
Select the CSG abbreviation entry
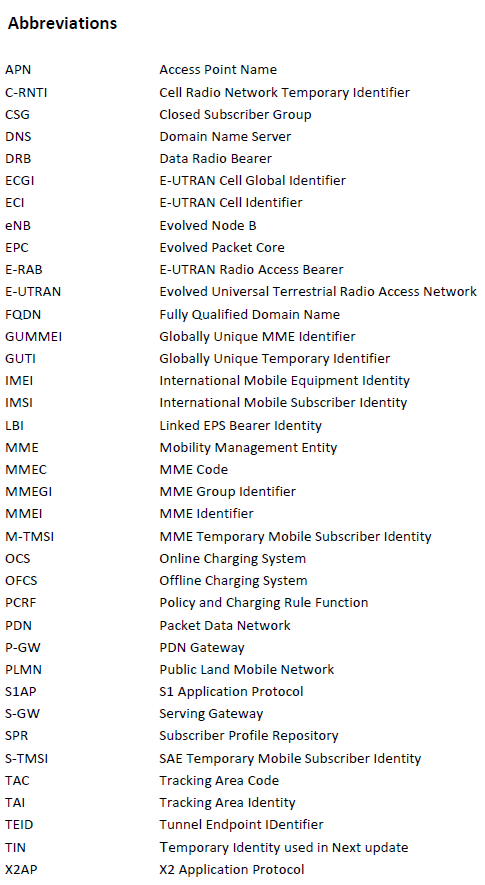tap(18, 114)
